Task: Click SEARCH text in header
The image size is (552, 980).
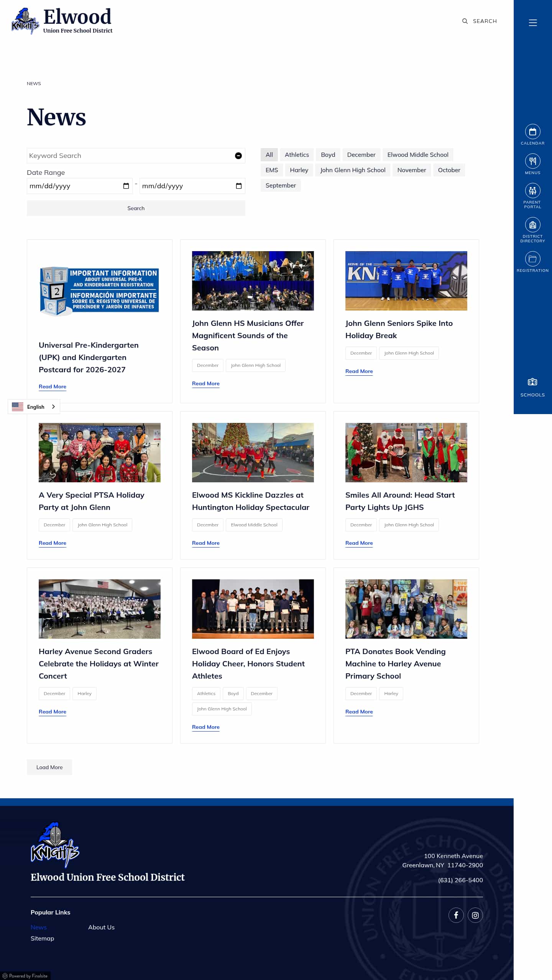Action: pyautogui.click(x=485, y=21)
